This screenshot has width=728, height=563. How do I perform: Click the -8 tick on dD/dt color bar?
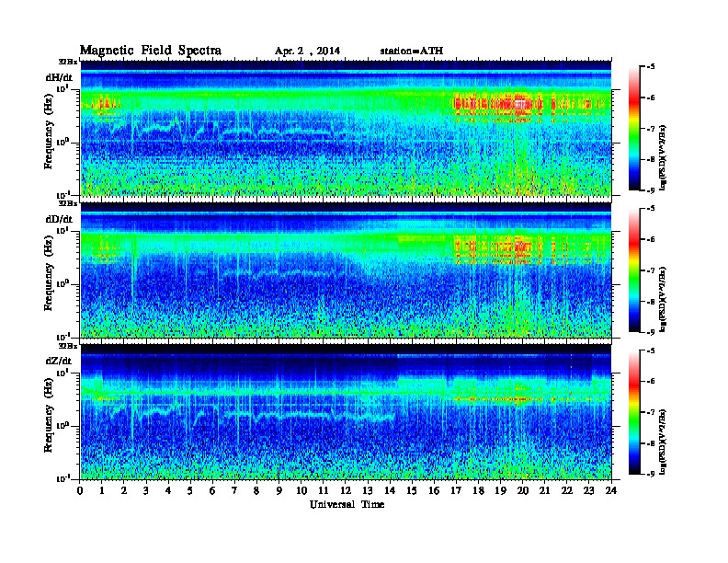[651, 302]
